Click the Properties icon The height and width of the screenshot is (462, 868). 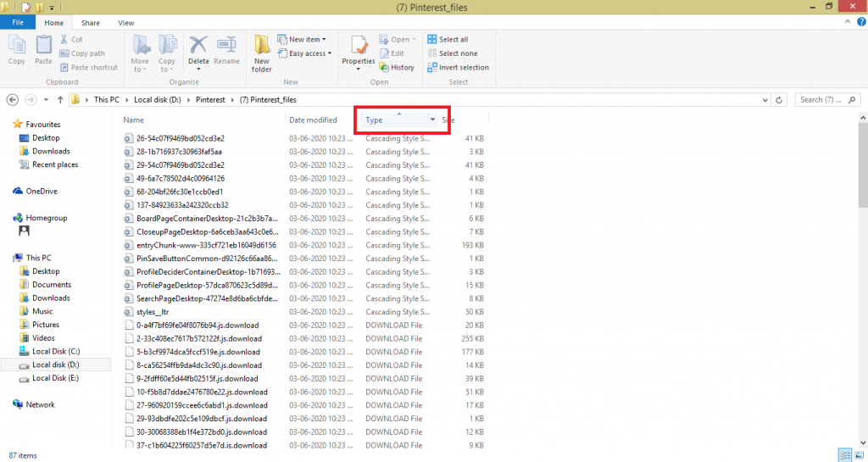coord(359,45)
